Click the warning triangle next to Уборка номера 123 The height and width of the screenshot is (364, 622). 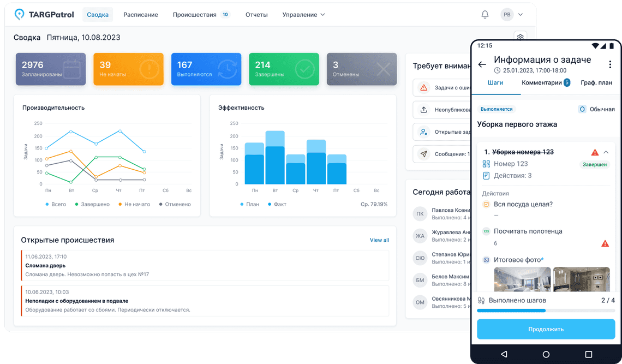595,152
